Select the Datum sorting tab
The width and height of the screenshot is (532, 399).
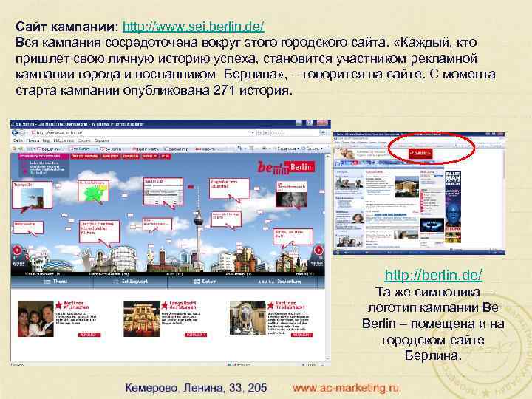point(205,282)
